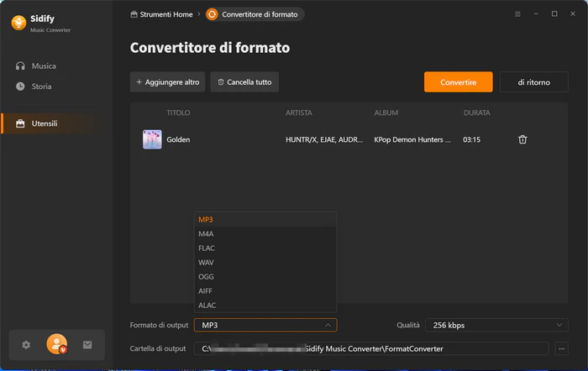Choose AIFF in the format list

[265, 290]
